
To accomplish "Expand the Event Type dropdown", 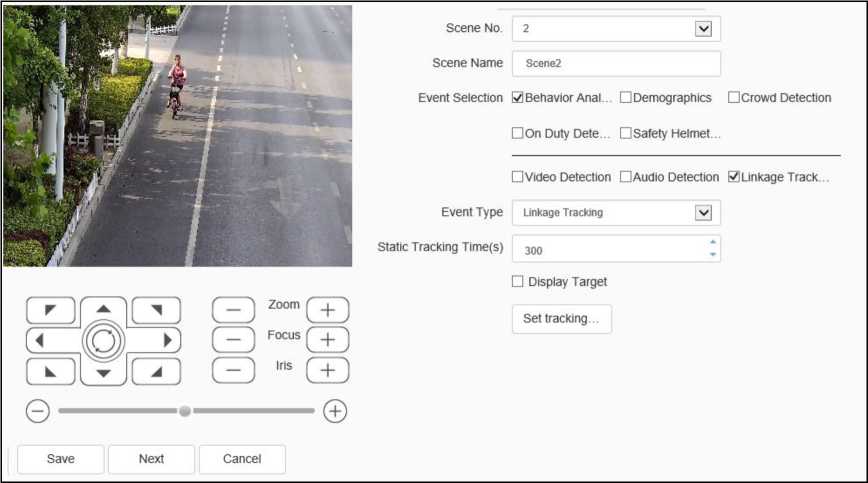I will (x=702, y=213).
